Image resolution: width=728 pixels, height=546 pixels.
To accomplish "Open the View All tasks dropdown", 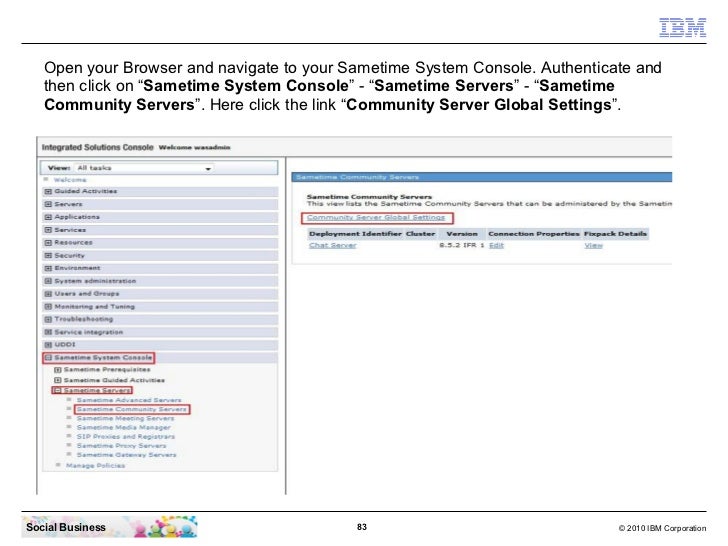I will point(144,168).
